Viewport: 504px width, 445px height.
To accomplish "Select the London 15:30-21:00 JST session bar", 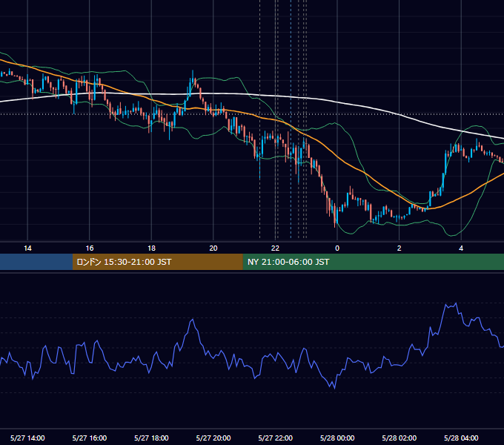I will tap(157, 262).
